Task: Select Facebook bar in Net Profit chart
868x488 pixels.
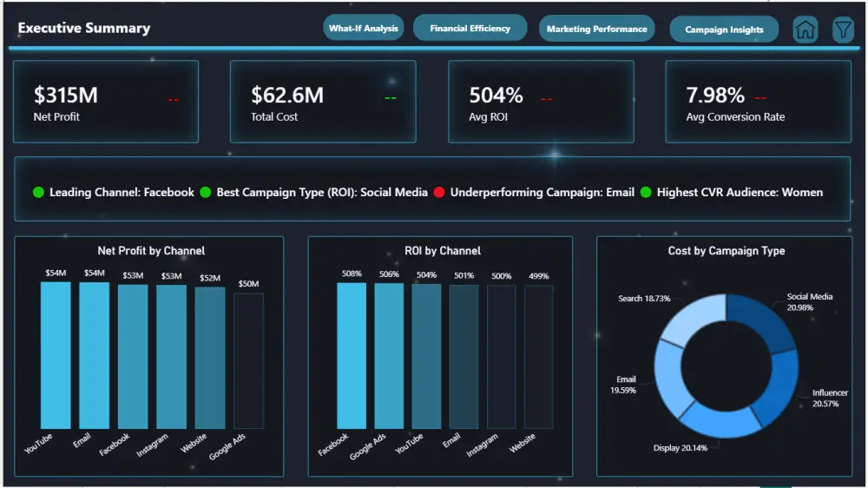Action: coord(133,357)
